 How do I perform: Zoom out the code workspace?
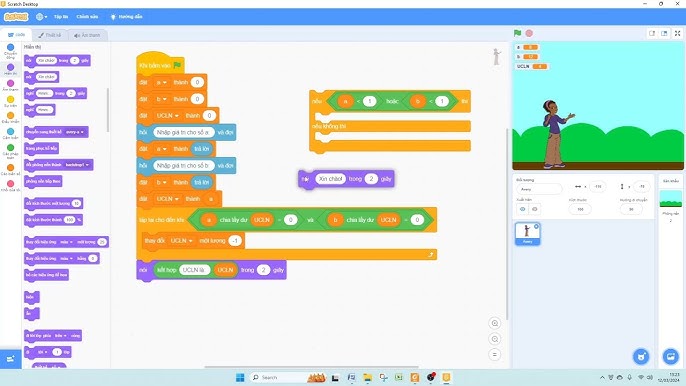click(495, 339)
